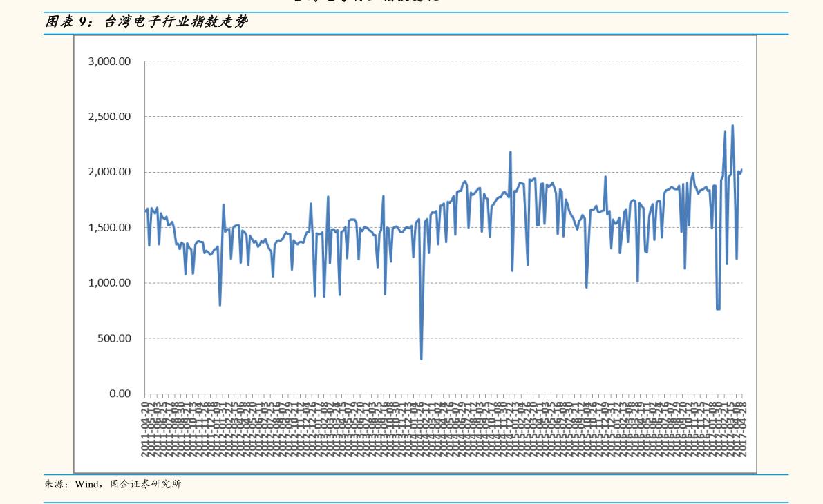The height and width of the screenshot is (504, 823).
Task: Click the lowest trough point of the index line
Action: coord(422,359)
